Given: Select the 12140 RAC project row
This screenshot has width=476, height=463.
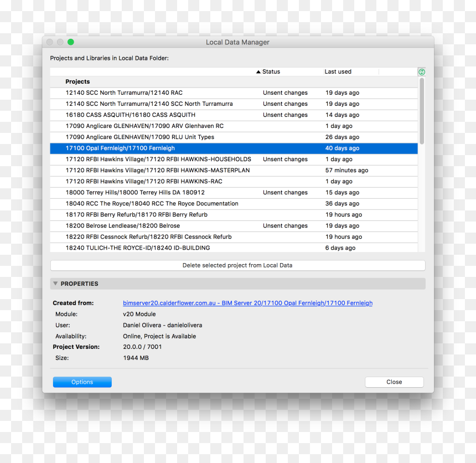Looking at the screenshot, I should tap(234, 92).
